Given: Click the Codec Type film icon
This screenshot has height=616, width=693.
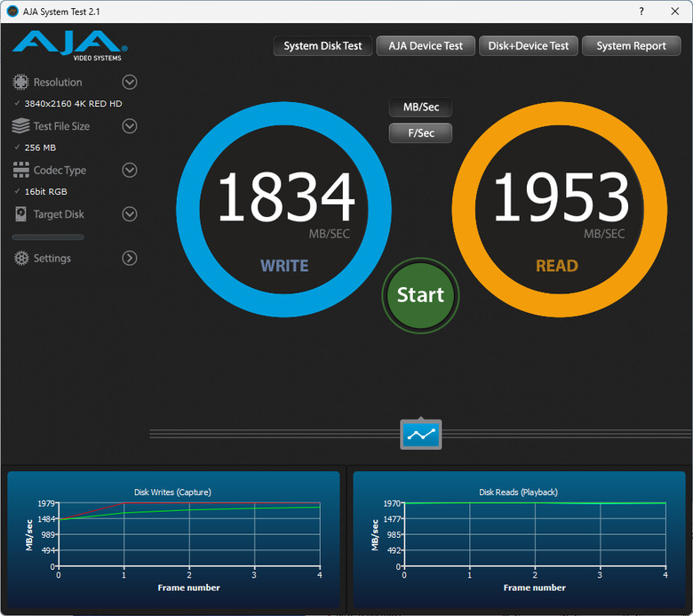Looking at the screenshot, I should 20,170.
